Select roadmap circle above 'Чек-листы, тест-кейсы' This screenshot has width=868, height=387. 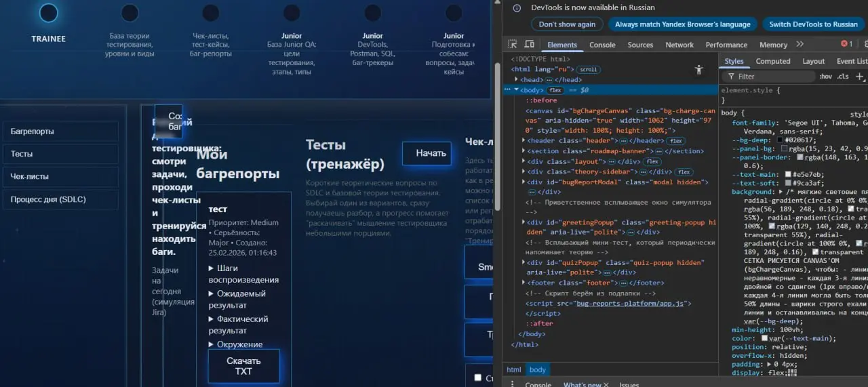(x=211, y=13)
